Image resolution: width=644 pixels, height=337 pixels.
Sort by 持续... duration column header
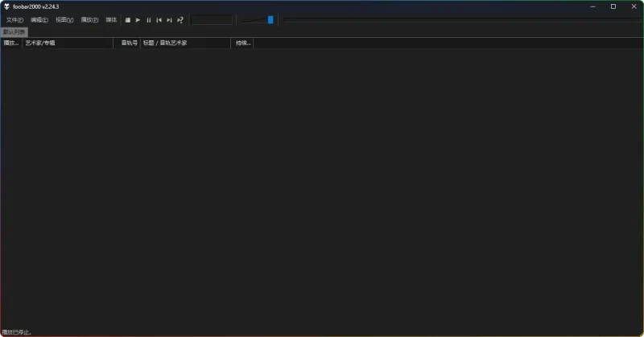(242, 43)
